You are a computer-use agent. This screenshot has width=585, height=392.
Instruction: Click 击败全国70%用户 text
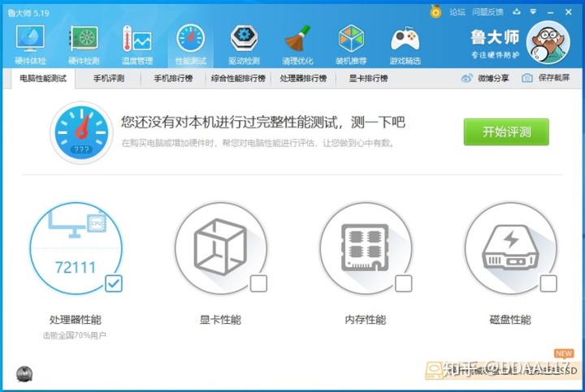click(74, 335)
